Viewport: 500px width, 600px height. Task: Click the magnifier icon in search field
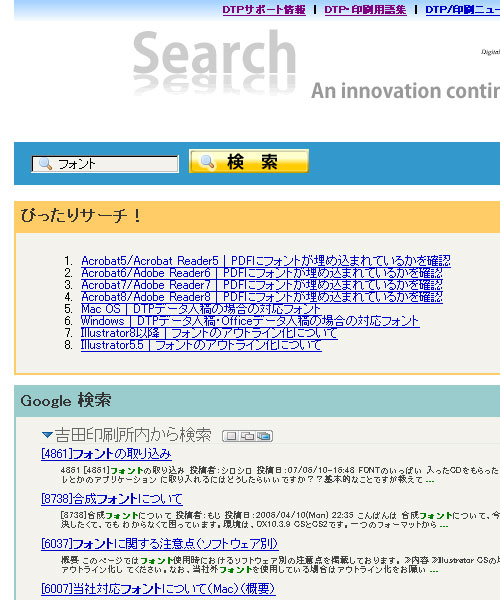click(46, 164)
